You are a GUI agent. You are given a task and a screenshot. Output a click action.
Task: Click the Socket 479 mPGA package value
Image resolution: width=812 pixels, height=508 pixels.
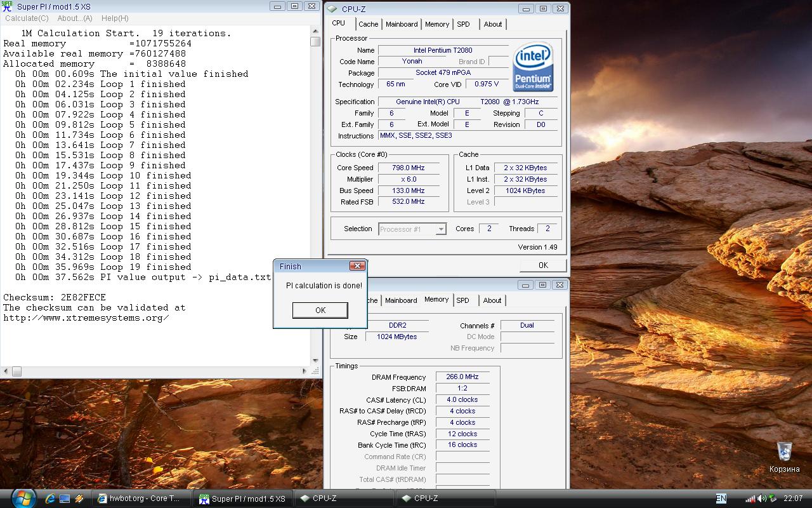(x=443, y=72)
